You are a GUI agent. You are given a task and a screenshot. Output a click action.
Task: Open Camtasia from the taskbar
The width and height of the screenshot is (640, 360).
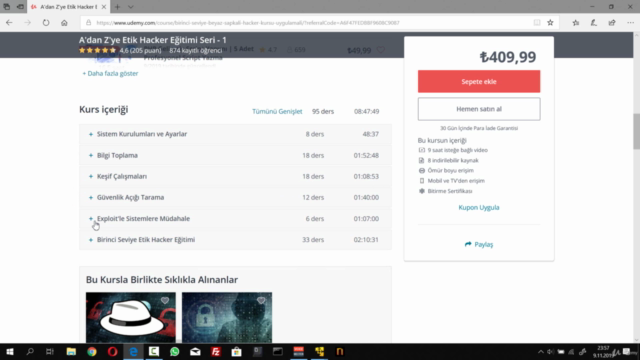(x=154, y=351)
